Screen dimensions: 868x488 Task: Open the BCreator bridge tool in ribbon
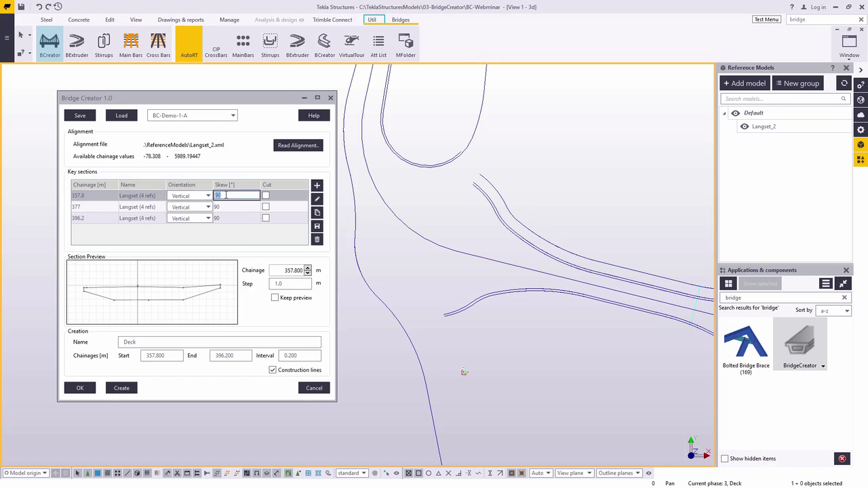click(50, 44)
